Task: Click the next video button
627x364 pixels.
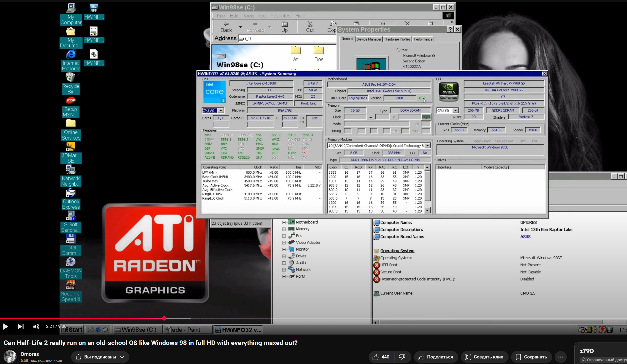Action: (x=21, y=326)
